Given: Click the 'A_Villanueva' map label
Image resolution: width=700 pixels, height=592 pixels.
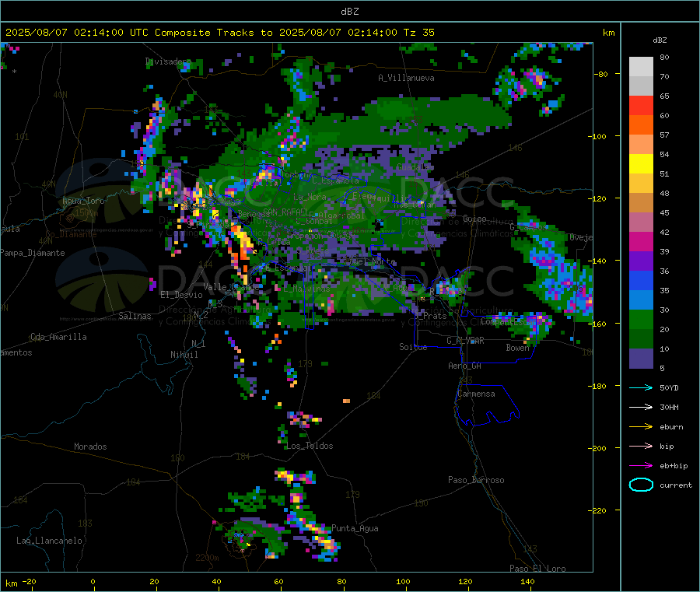Looking at the screenshot, I should click(x=406, y=78).
